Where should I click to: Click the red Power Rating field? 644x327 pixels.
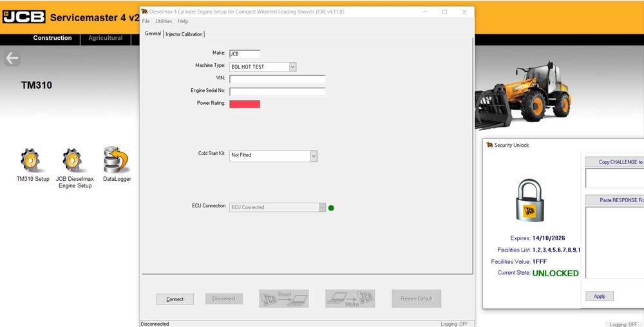tap(245, 104)
